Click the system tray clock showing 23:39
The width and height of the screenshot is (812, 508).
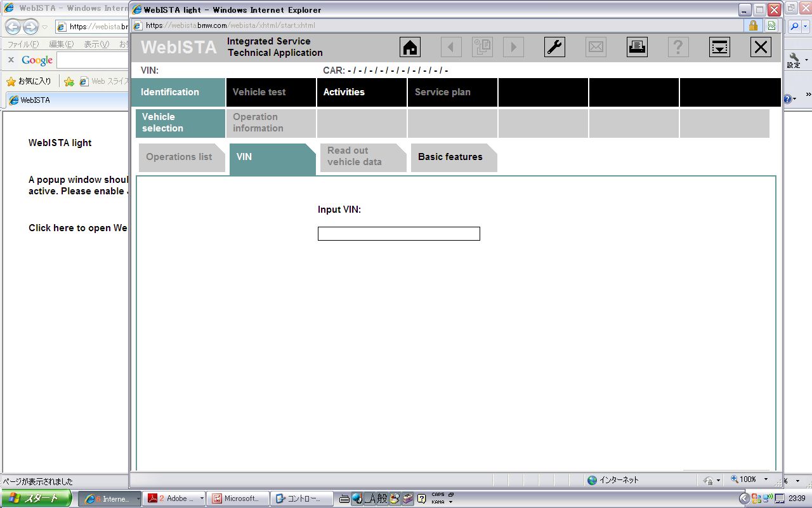click(x=798, y=498)
